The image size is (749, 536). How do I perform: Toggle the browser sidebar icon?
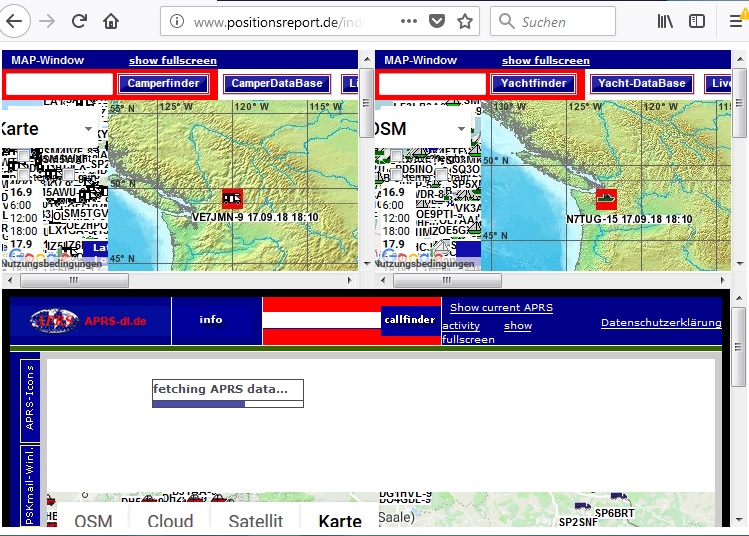[x=697, y=21]
